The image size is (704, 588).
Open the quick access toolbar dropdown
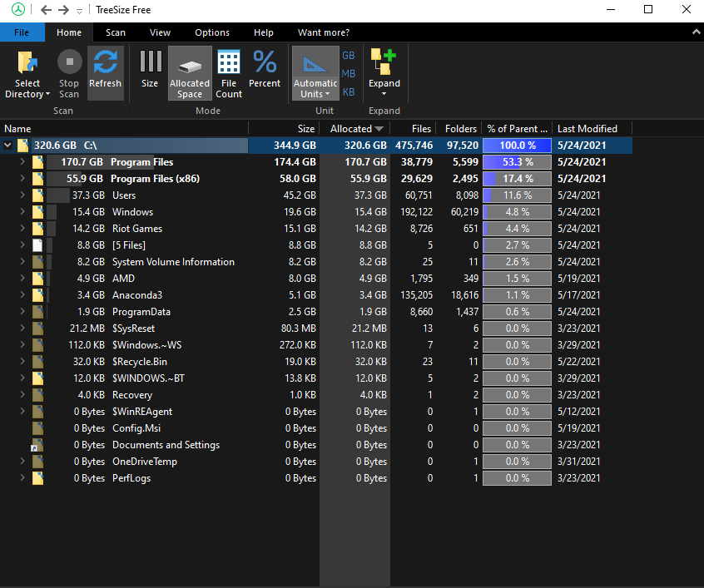pos(79,11)
